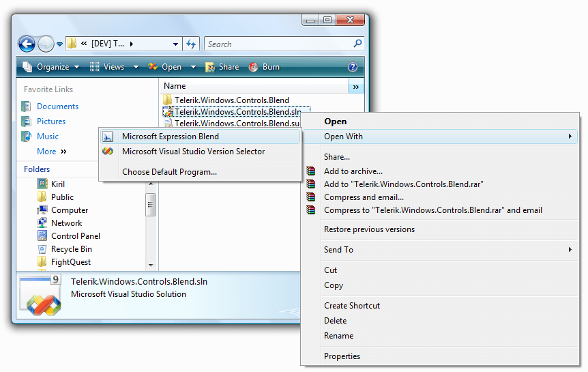The height and width of the screenshot is (372, 588).
Task: Click Add to archive… menu entry
Action: pyautogui.click(x=440, y=171)
